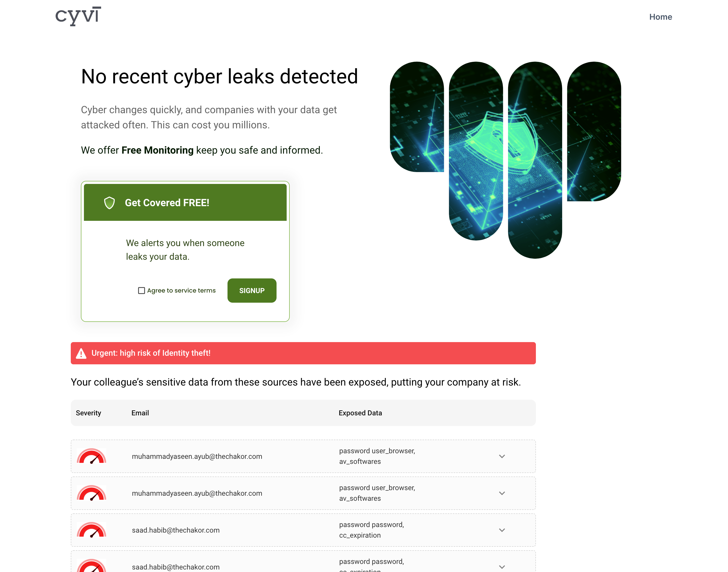This screenshot has height=572, width=728.
Task: Expand the first saad.habib row chevron
Action: [x=502, y=530]
